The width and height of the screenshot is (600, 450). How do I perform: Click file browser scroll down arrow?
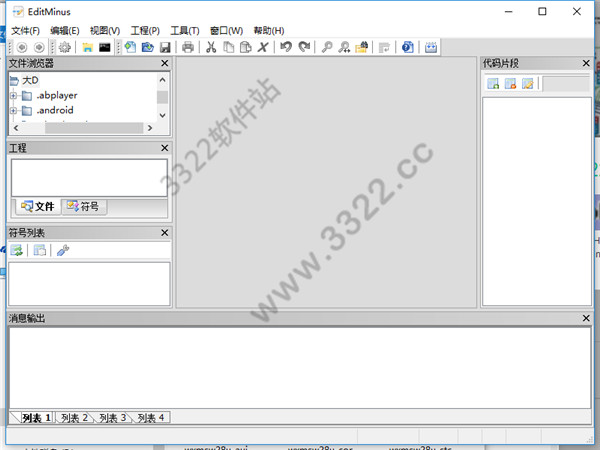point(162,116)
